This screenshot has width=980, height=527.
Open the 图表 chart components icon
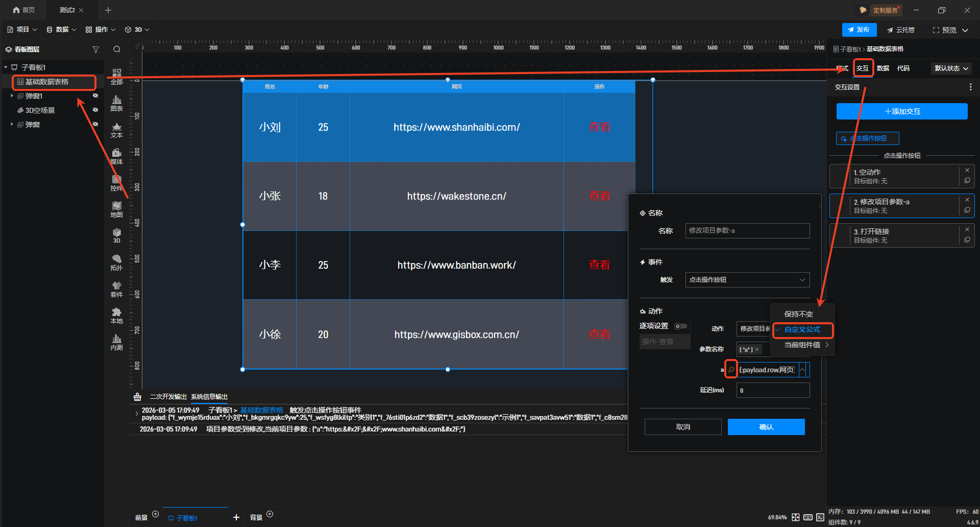(x=116, y=103)
